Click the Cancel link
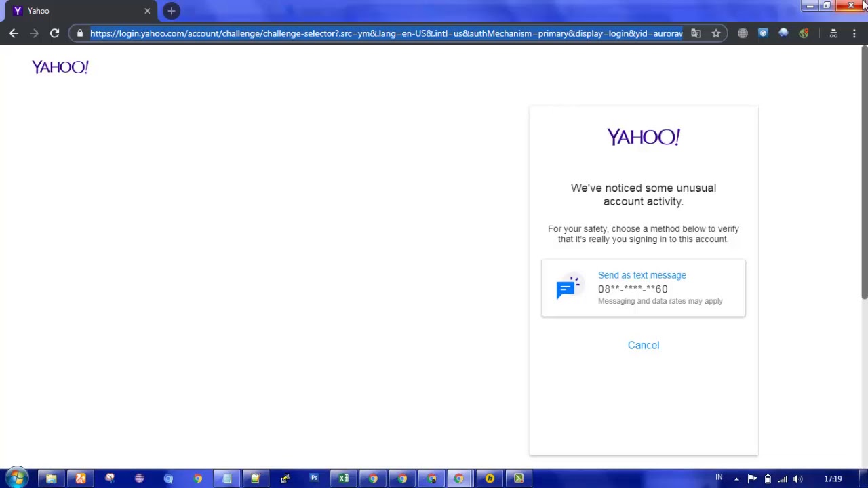The image size is (868, 488). [643, 345]
